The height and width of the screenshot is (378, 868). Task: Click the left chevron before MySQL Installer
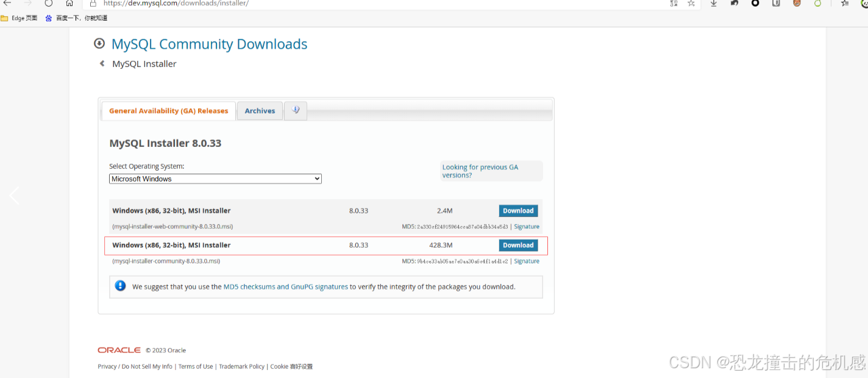[x=102, y=63]
